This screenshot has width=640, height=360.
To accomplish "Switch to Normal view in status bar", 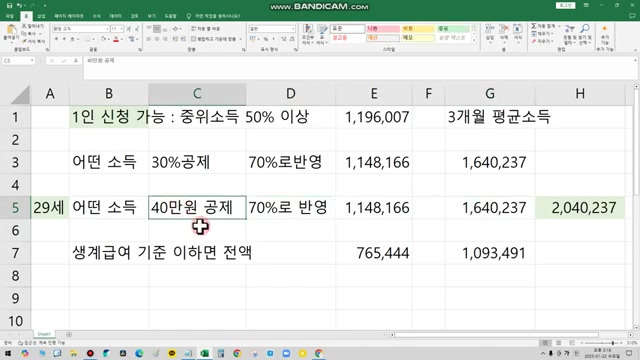I will click(x=545, y=343).
